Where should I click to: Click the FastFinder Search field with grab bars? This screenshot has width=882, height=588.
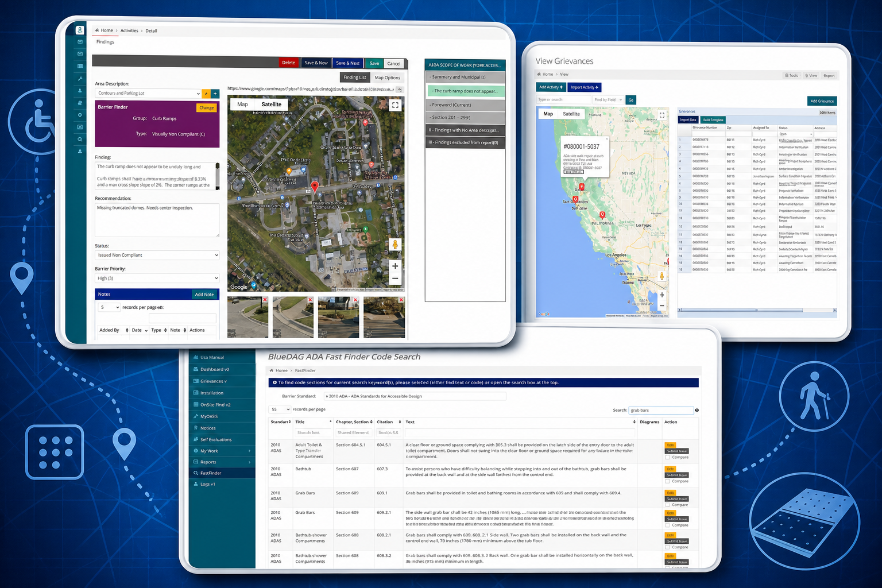[661, 410]
